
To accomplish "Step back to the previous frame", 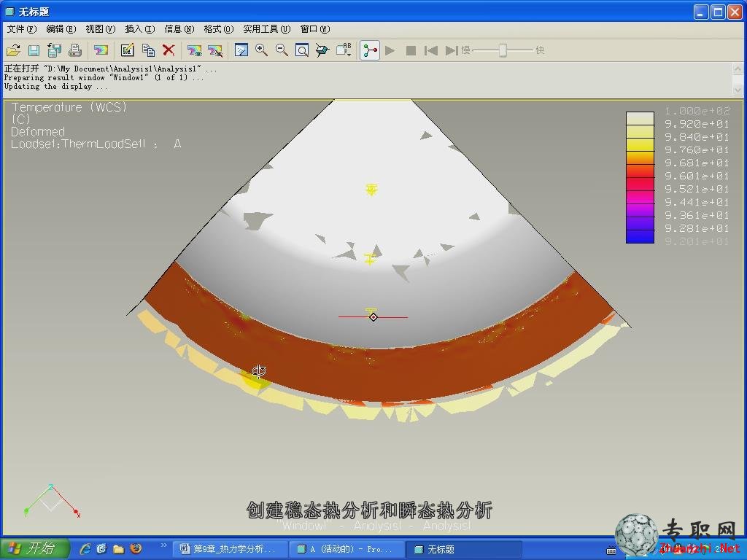I will [430, 50].
